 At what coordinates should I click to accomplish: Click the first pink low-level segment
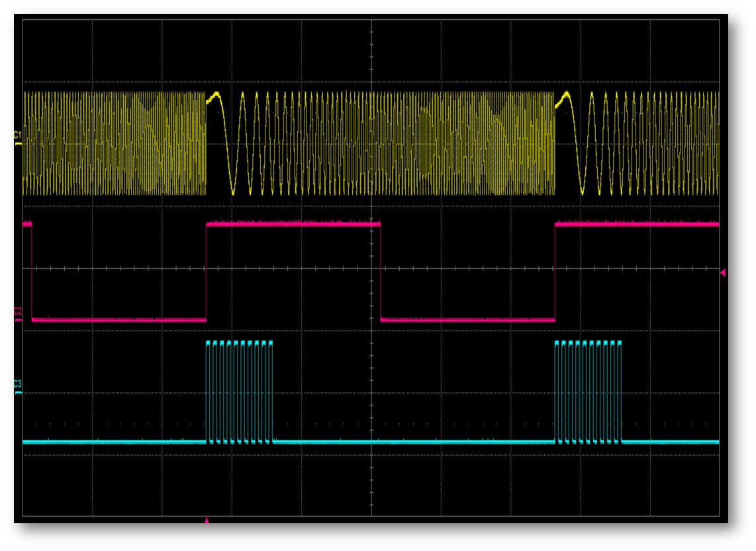[119, 319]
